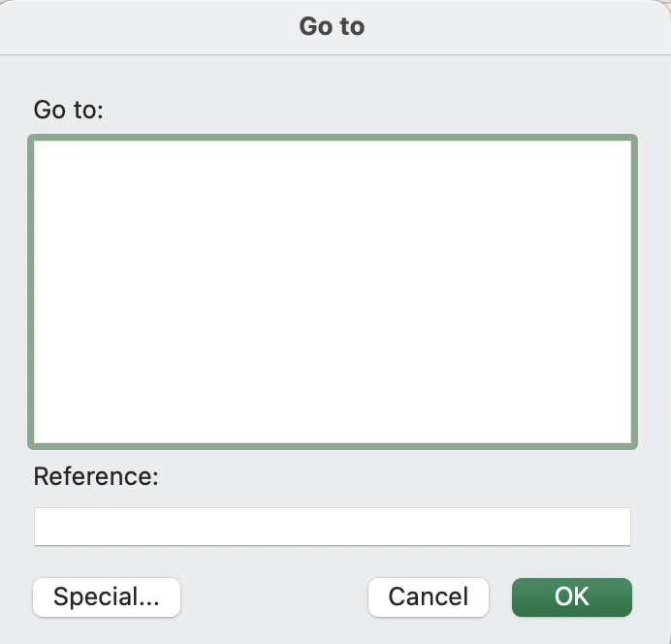Focus the Reference input box
The height and width of the screenshot is (644, 671).
(x=332, y=527)
